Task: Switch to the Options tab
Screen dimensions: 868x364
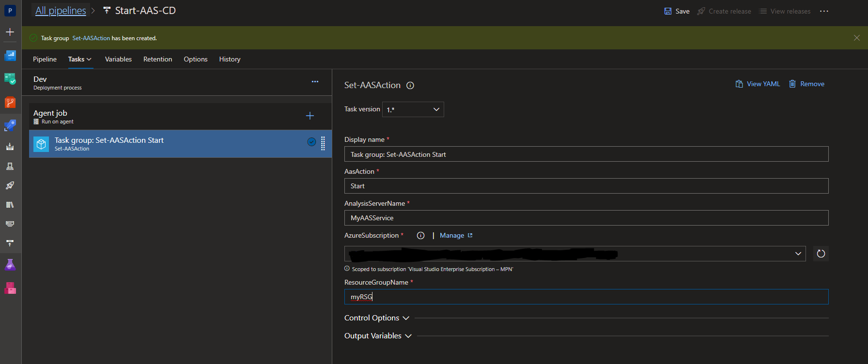Action: click(196, 59)
